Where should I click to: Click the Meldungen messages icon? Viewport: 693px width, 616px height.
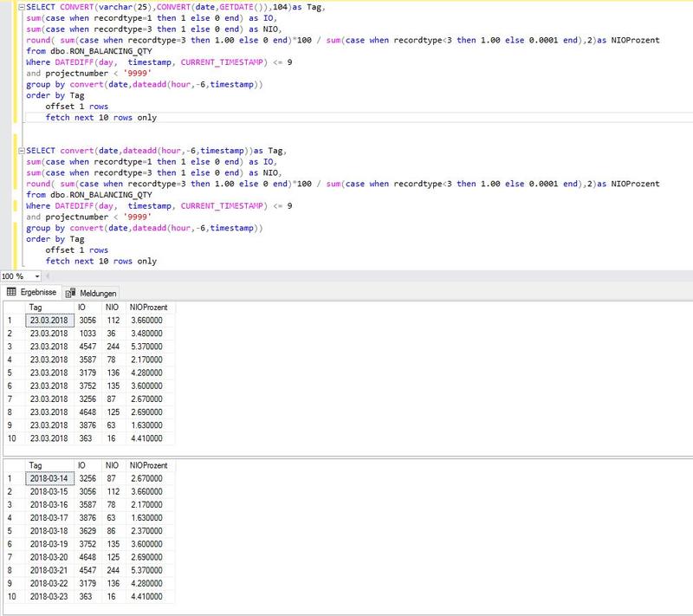point(72,294)
